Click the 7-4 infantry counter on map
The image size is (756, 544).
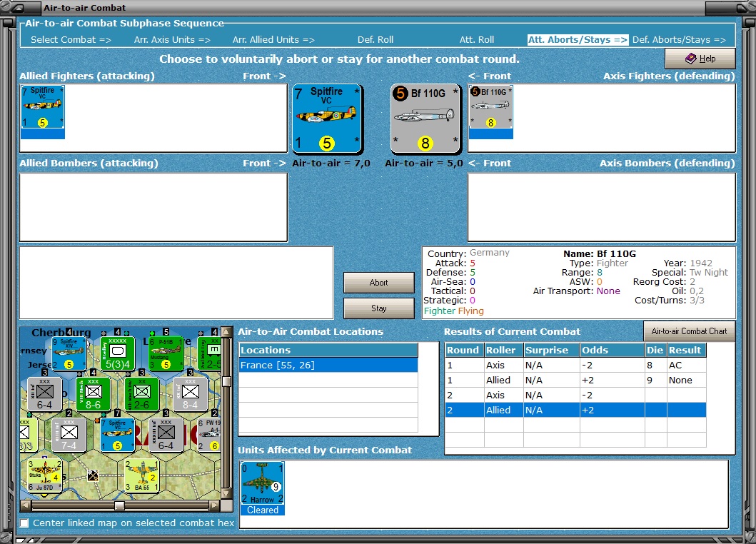pos(69,435)
